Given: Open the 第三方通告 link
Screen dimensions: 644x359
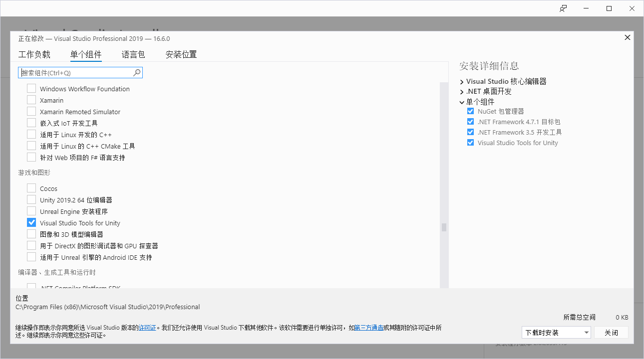Looking at the screenshot, I should 369,328.
